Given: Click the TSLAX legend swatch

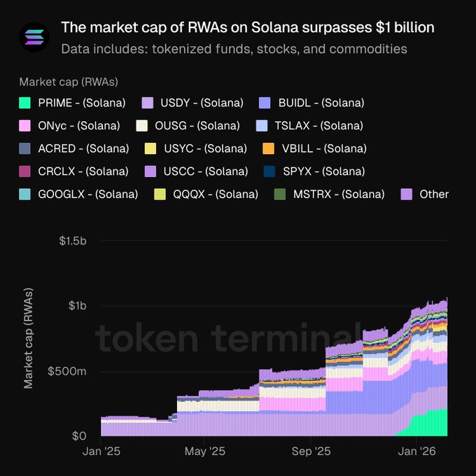Looking at the screenshot, I should 262,126.
